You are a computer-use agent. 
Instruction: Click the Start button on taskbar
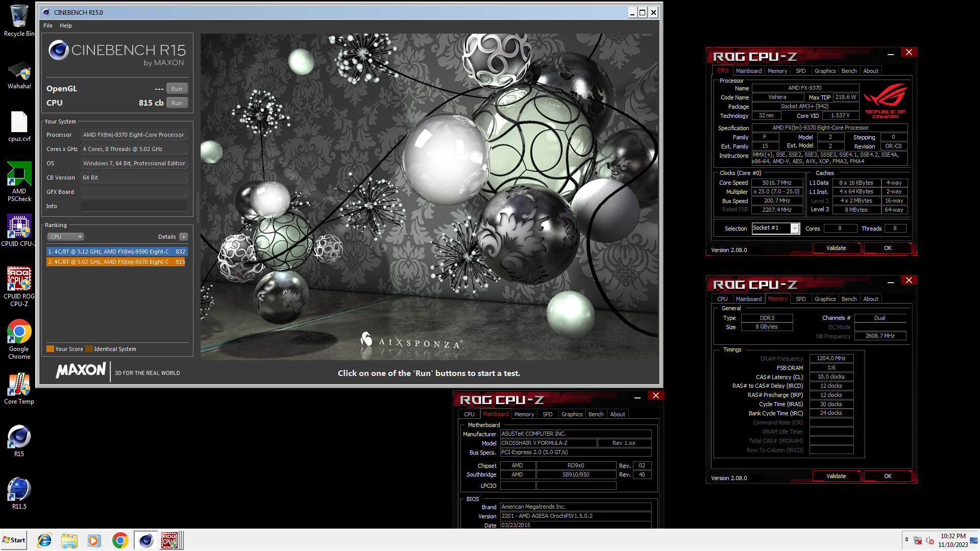pyautogui.click(x=14, y=540)
